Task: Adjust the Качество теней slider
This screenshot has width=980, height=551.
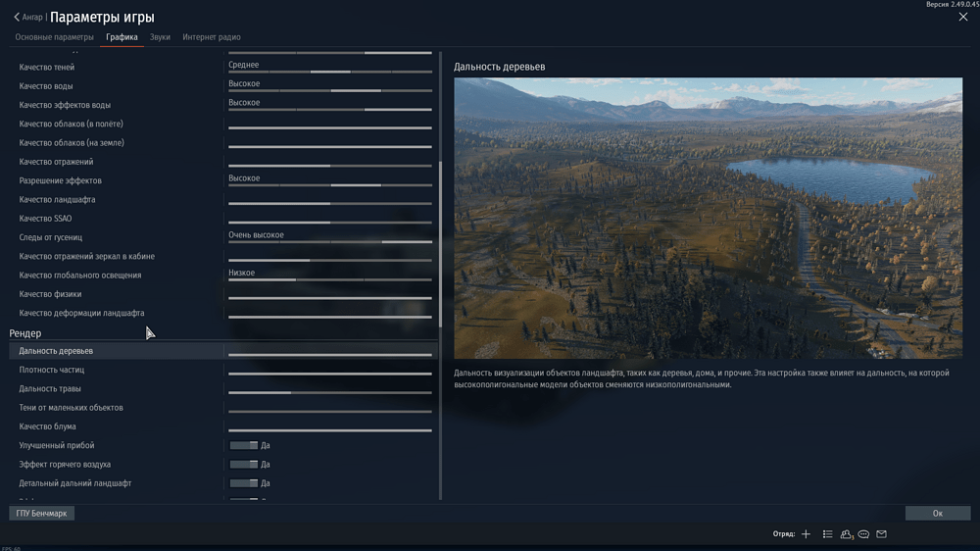Action: (329, 72)
